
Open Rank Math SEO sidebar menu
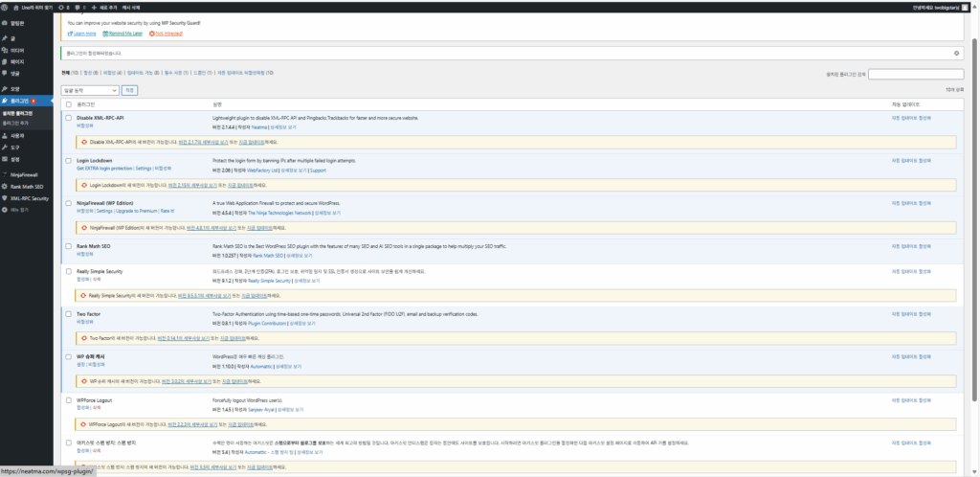pos(25,186)
